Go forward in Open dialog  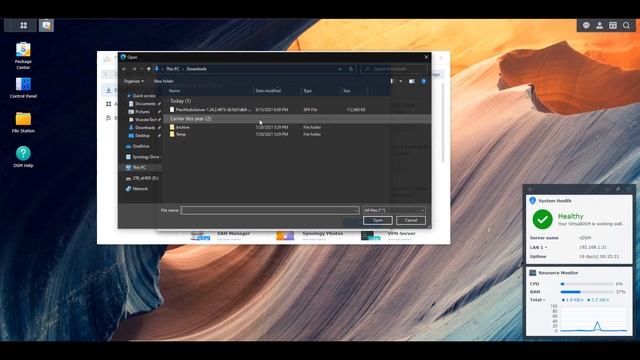coord(133,69)
